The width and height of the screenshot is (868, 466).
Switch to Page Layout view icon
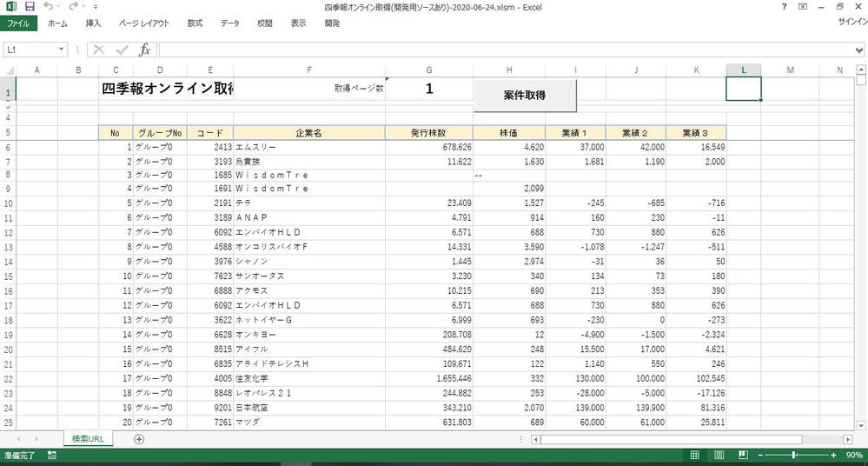719,455
